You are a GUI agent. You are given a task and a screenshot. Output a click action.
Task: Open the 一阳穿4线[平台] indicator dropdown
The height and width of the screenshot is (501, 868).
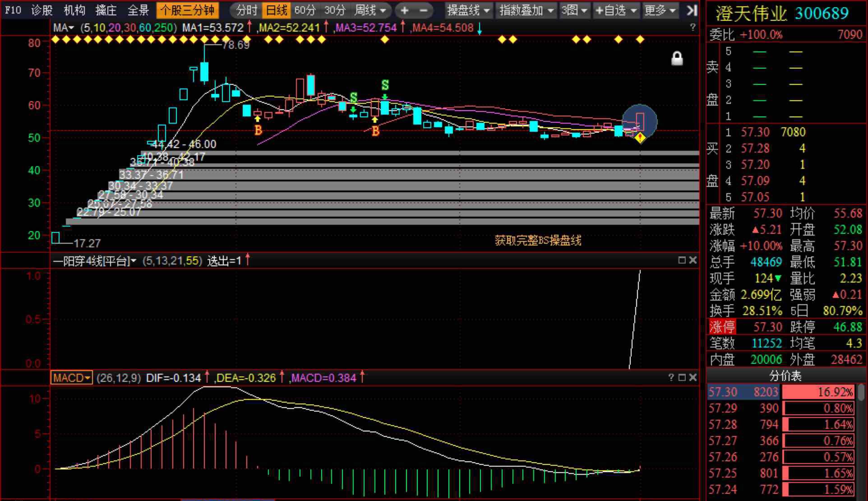coord(95,261)
